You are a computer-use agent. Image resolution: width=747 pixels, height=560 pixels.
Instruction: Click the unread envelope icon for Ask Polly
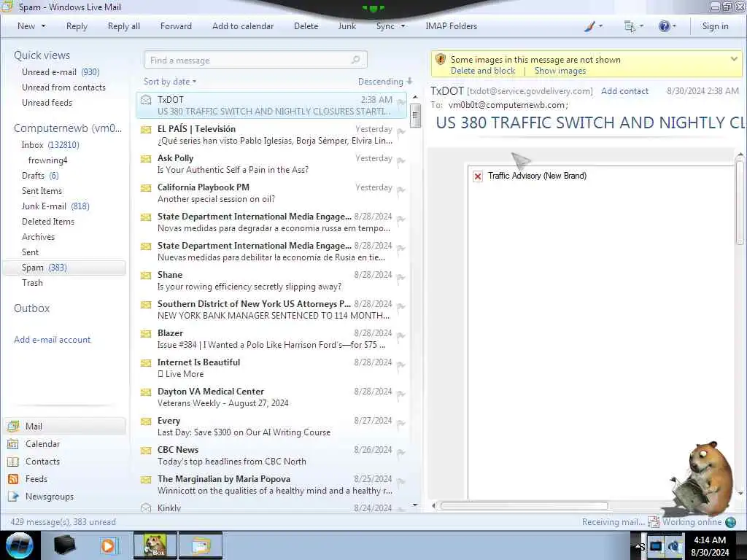(x=146, y=158)
